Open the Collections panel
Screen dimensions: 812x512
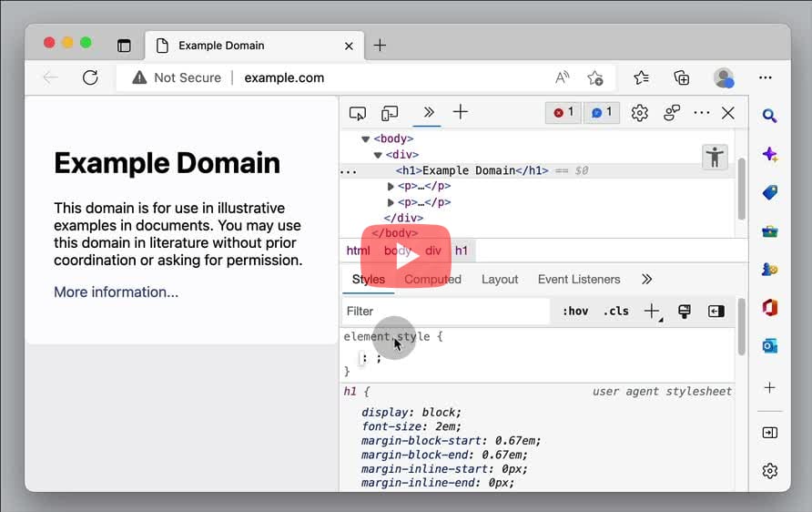pyautogui.click(x=681, y=77)
